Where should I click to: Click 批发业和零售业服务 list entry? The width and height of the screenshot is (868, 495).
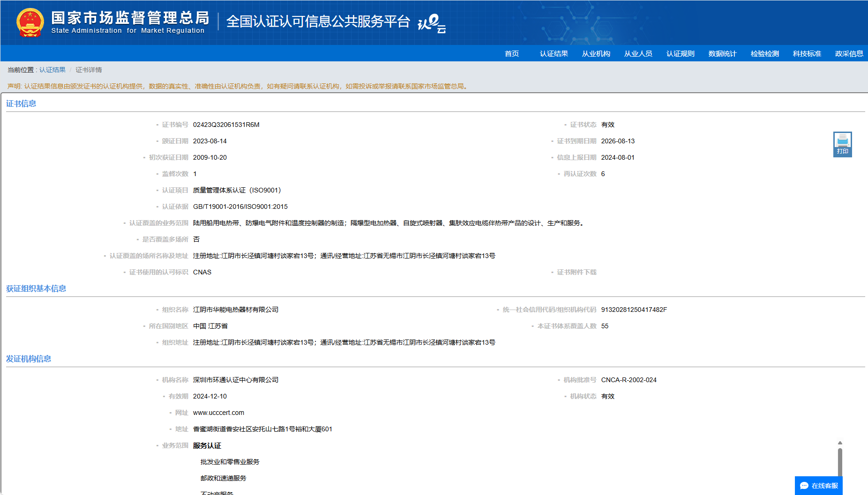230,462
